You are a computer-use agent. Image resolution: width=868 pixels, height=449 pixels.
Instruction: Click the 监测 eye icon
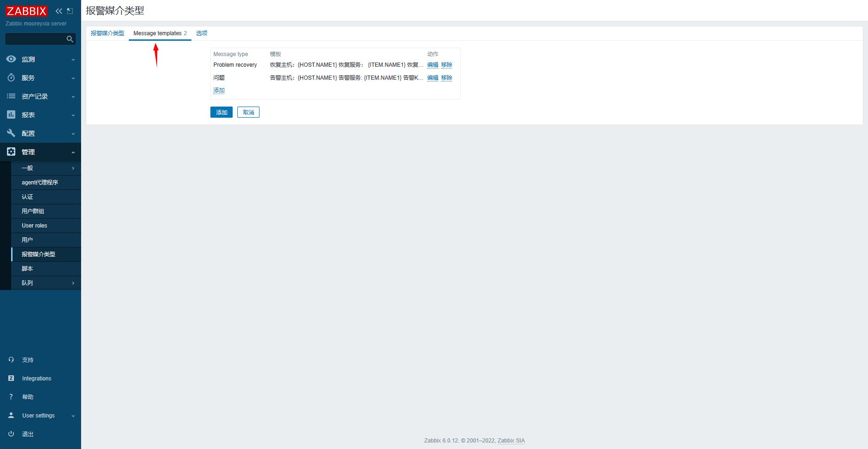coord(11,59)
